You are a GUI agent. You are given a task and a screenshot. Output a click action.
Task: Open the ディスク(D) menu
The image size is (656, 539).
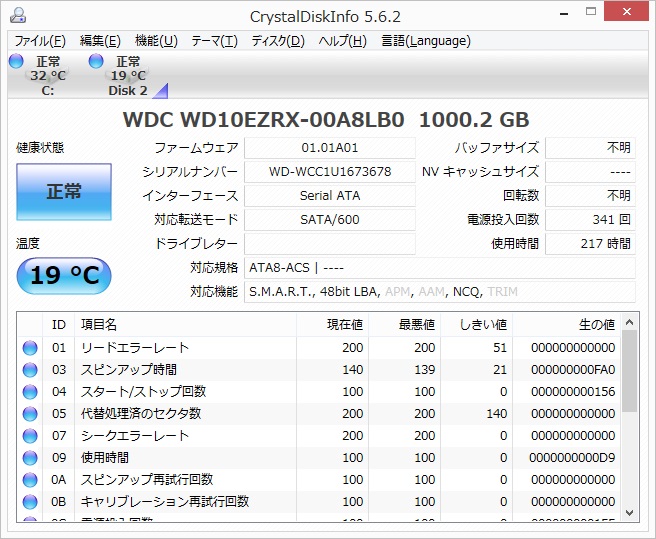coord(278,41)
